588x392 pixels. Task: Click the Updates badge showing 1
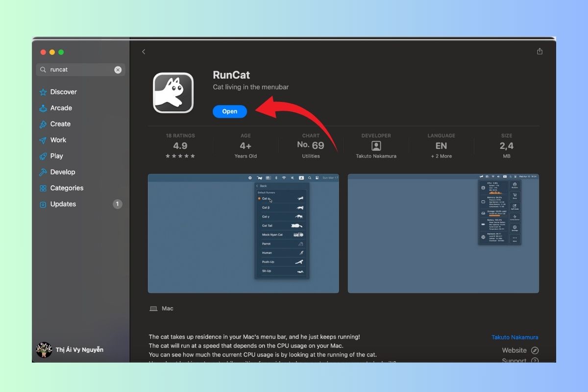pyautogui.click(x=118, y=204)
